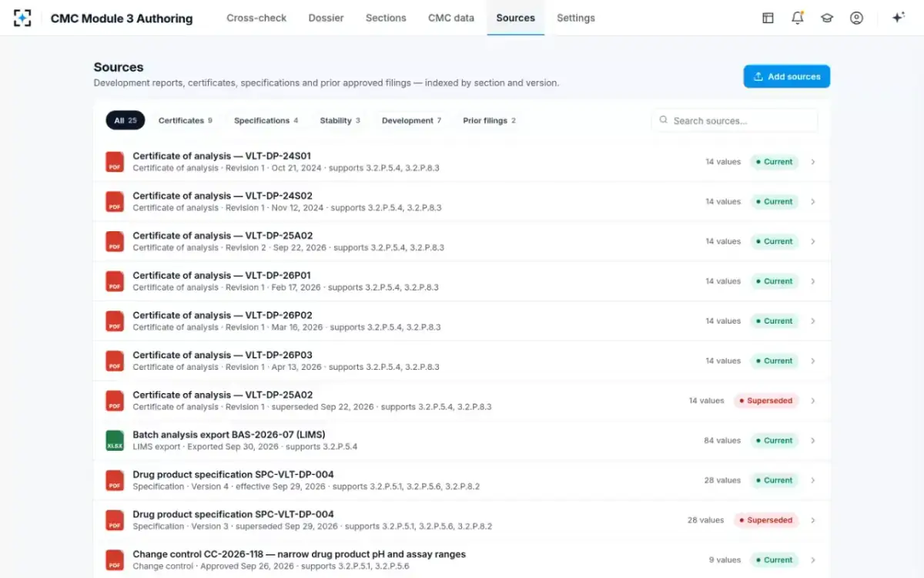Click '28 values' in specification Version 4 row
Screen dimensions: 924x578
(722, 480)
